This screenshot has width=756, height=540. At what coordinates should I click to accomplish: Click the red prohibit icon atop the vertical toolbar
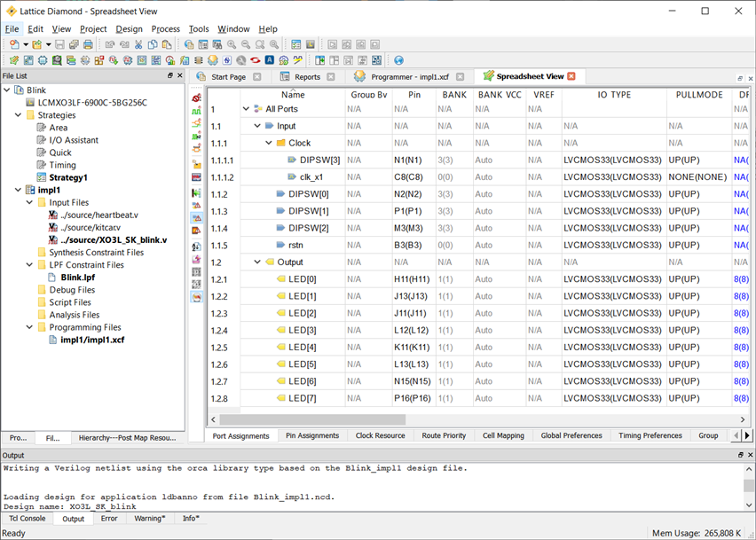pos(196,98)
